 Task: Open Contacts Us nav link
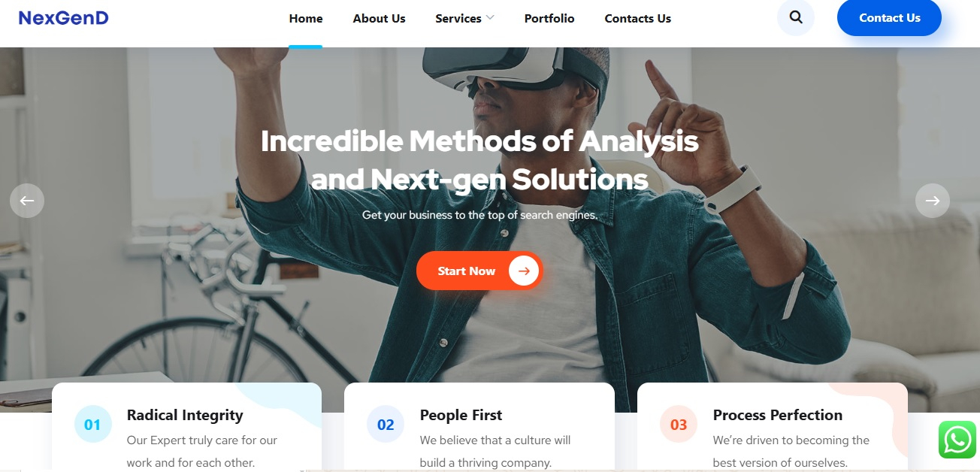[x=638, y=19]
